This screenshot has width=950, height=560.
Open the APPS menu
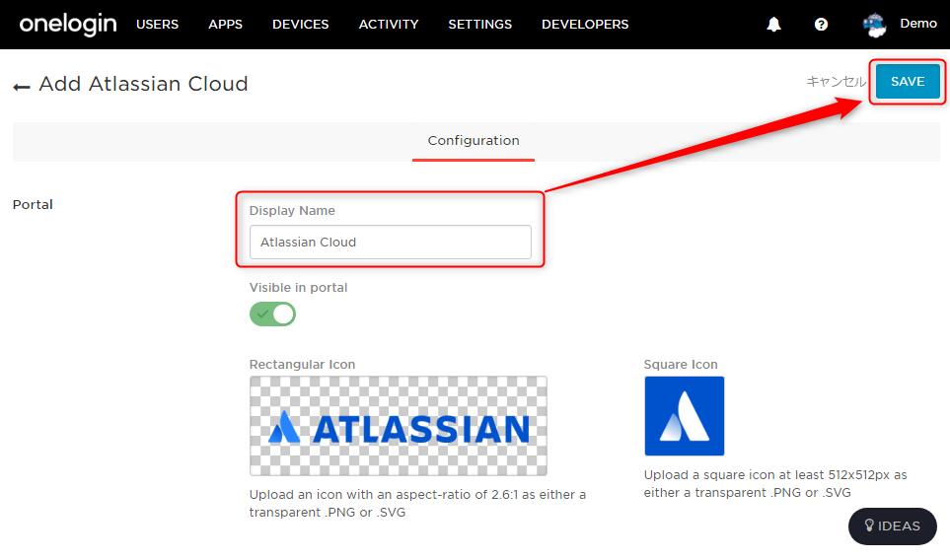[225, 25]
